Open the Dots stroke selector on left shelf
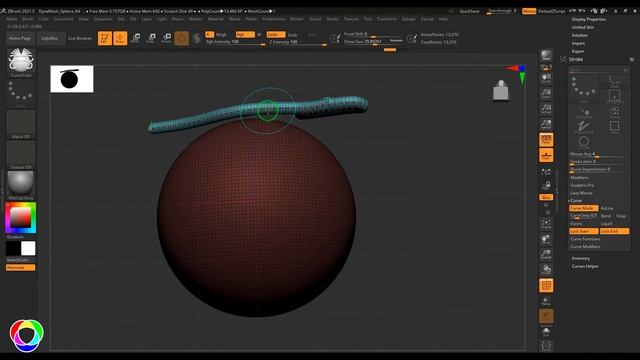 pos(21,94)
